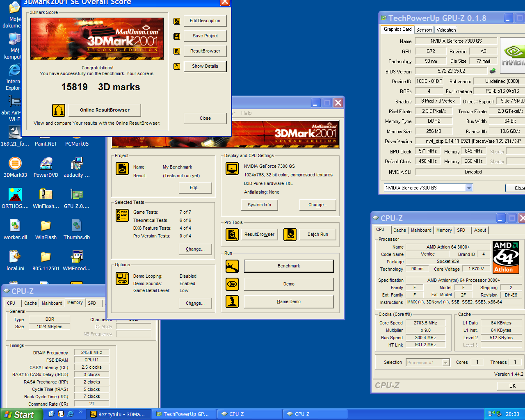525x420 pixels.
Task: Open the graphics card selector dropdown in GPU-Z
Action: pos(469,188)
